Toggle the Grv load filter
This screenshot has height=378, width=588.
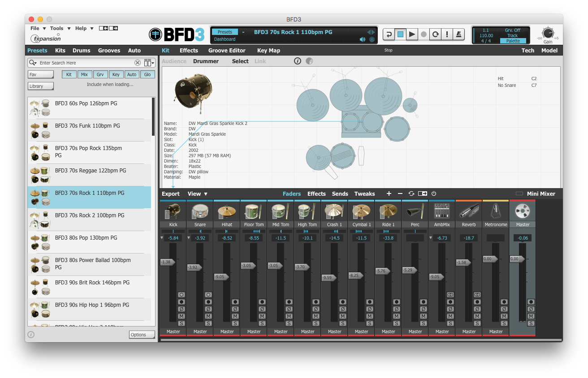coord(100,74)
